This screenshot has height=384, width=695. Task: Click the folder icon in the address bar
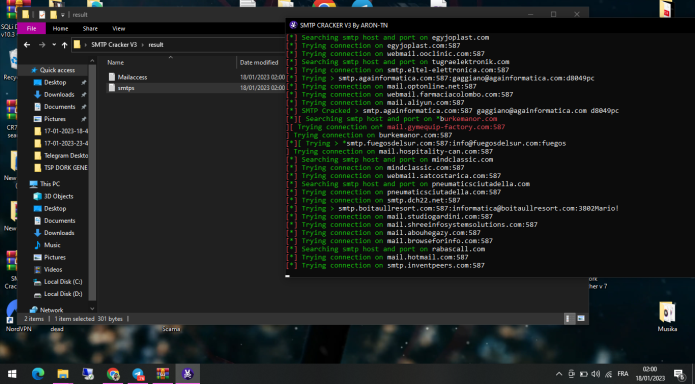[x=77, y=44]
